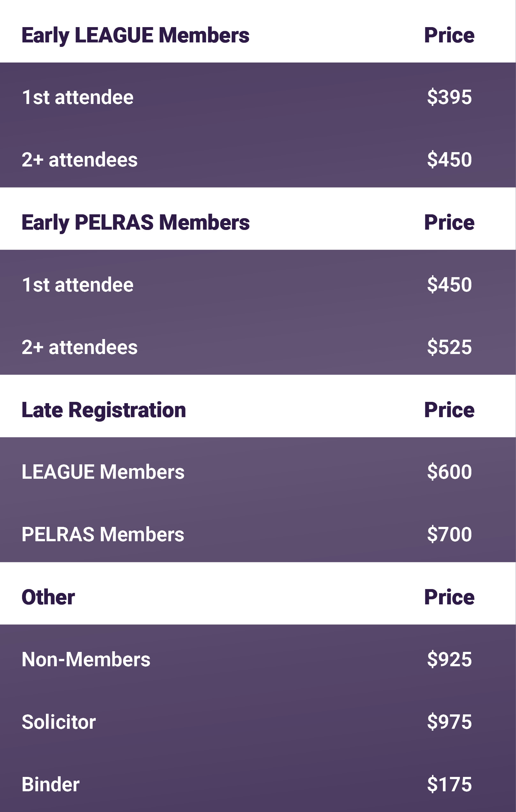Select 2+ attendees under Early PELRAS Members
The image size is (516, 812).
[x=80, y=347]
